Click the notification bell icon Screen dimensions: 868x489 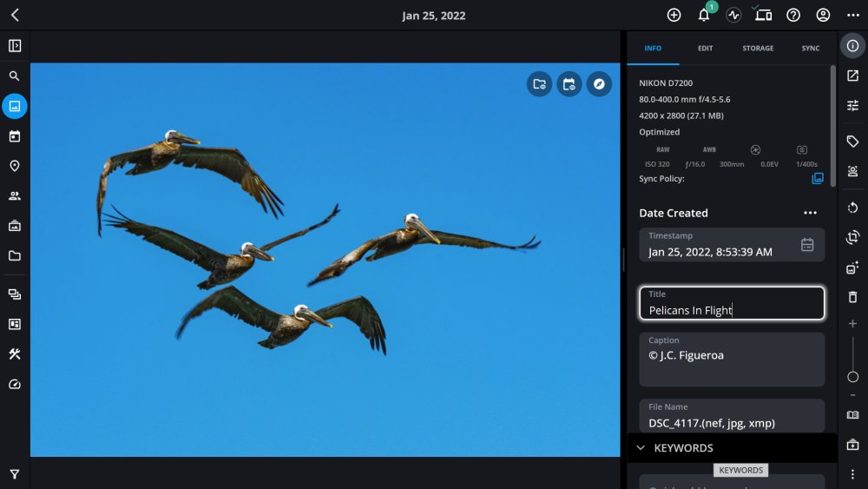pos(704,15)
